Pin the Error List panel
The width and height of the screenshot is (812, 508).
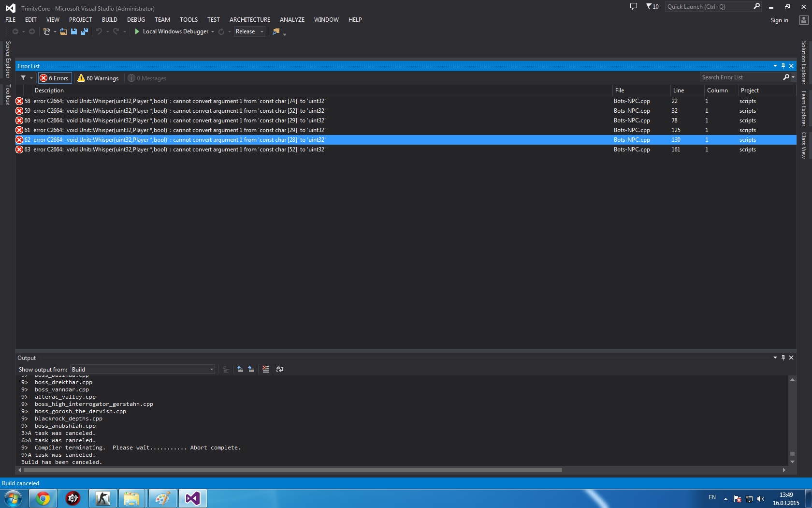coord(783,66)
